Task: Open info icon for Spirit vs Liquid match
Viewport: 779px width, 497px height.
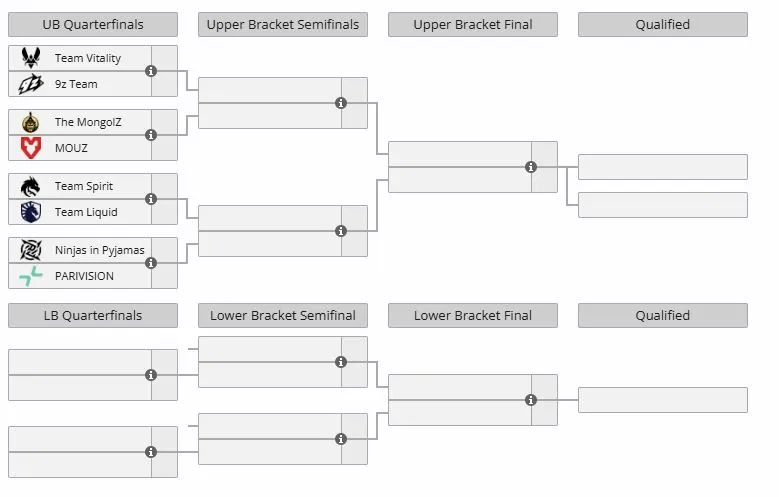Action: coord(151,199)
